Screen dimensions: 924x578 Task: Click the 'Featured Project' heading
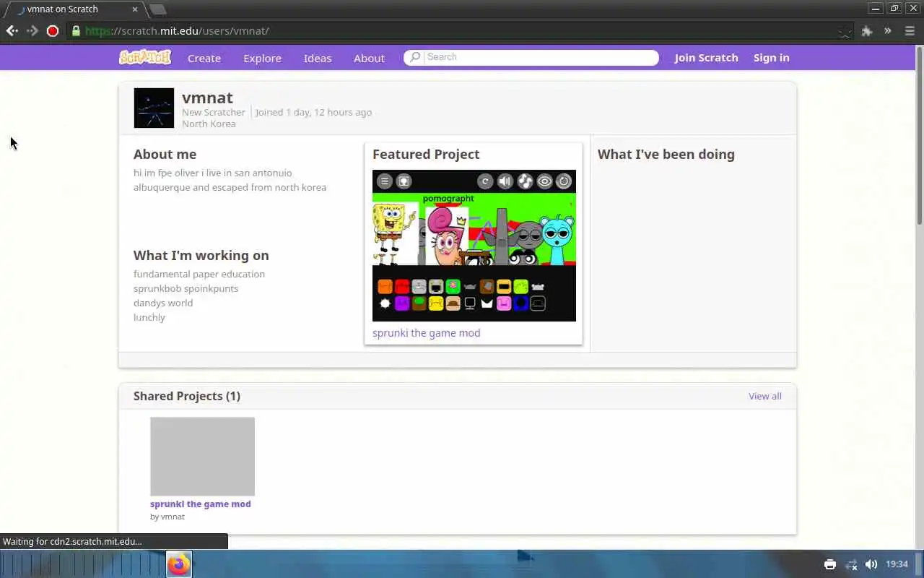[x=426, y=154]
